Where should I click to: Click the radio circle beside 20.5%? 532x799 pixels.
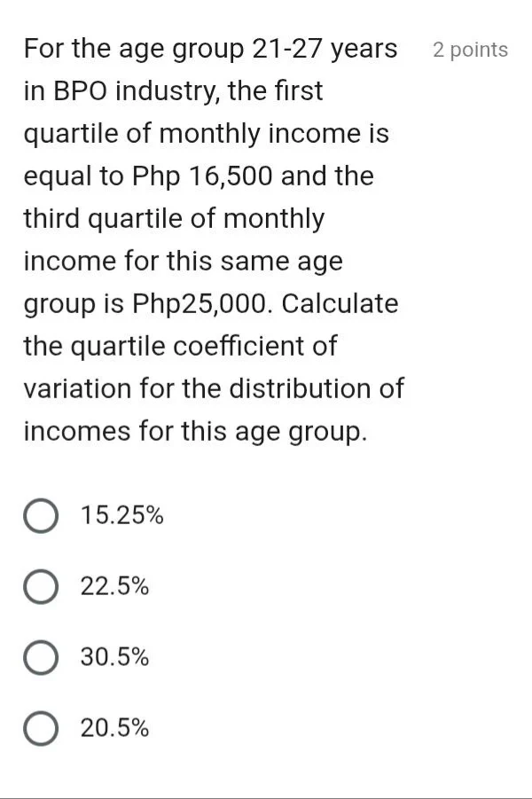tap(40, 727)
